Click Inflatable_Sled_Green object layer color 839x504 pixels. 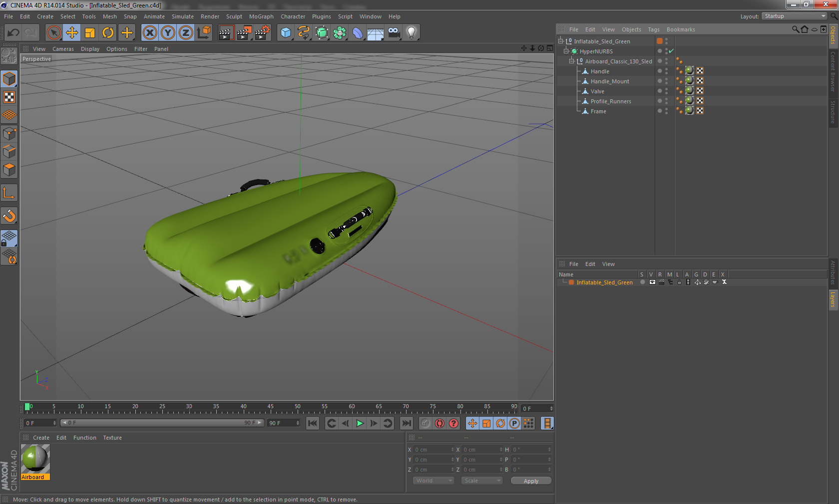[660, 41]
